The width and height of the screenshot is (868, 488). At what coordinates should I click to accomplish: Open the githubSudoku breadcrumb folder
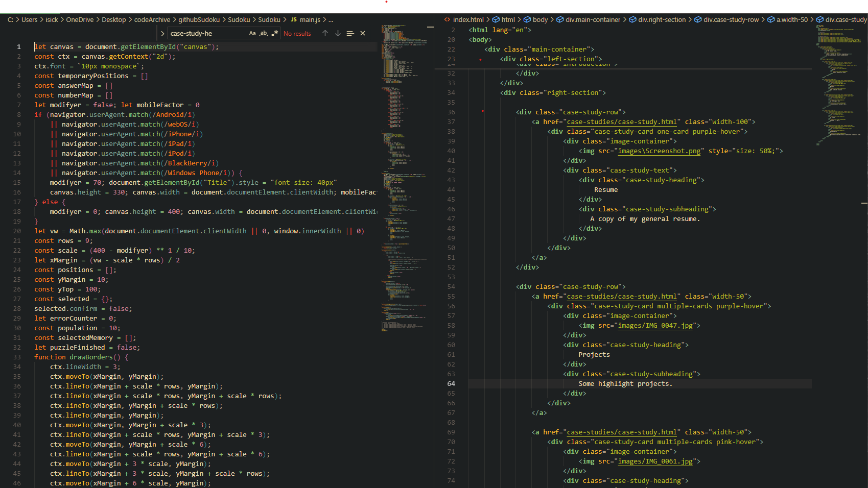coord(199,19)
